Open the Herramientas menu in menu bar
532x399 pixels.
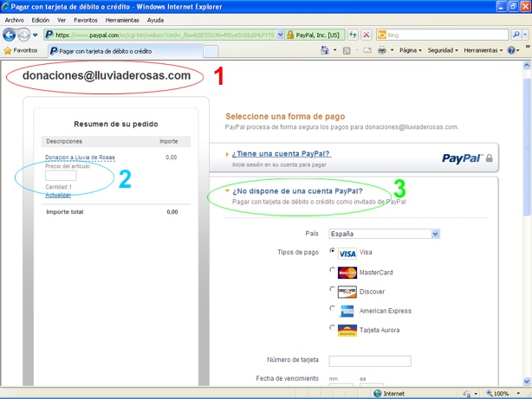tap(122, 20)
